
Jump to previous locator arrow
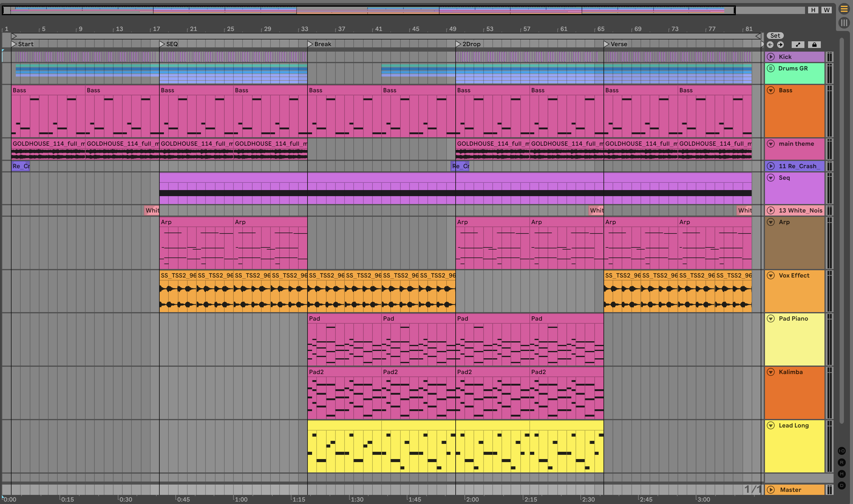tap(770, 45)
